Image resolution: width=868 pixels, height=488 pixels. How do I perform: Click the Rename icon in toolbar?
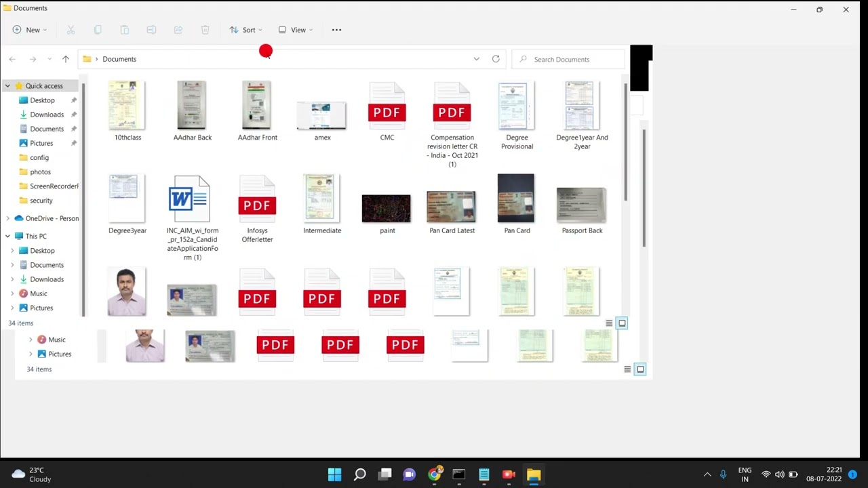151,30
